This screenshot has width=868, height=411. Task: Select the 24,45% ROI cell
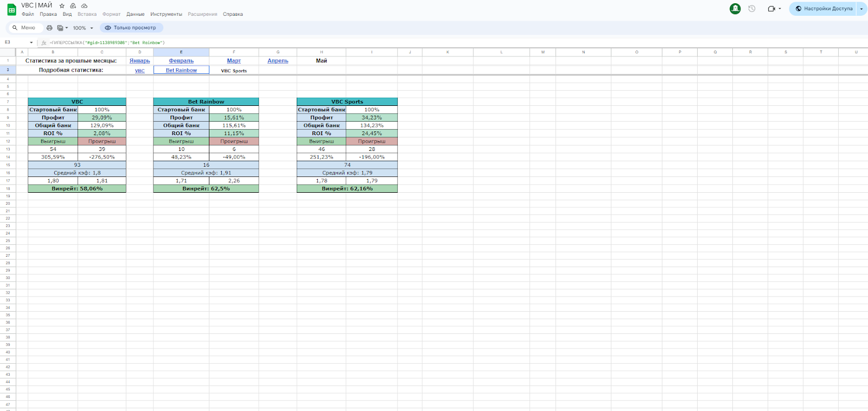click(372, 133)
